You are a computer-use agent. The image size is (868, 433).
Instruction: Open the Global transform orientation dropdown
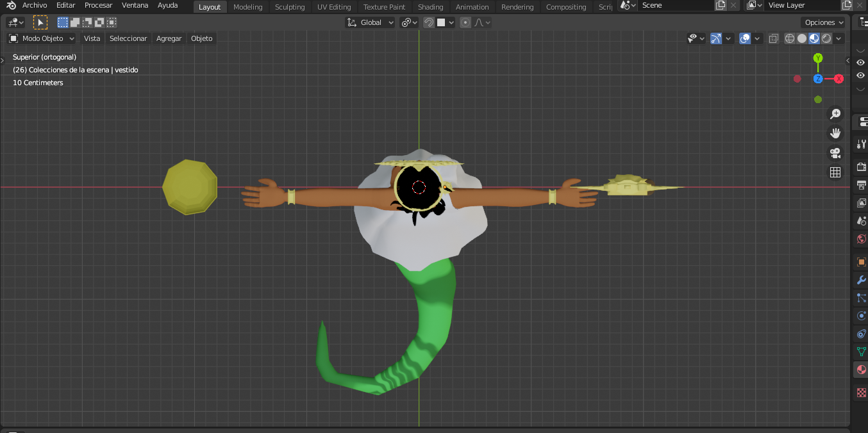[371, 22]
